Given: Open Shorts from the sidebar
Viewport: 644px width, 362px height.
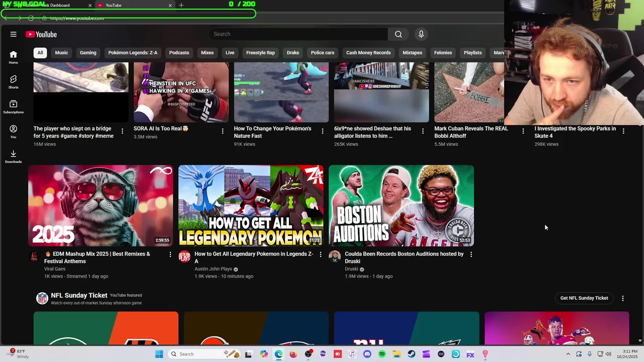Looking at the screenshot, I should [x=13, y=82].
